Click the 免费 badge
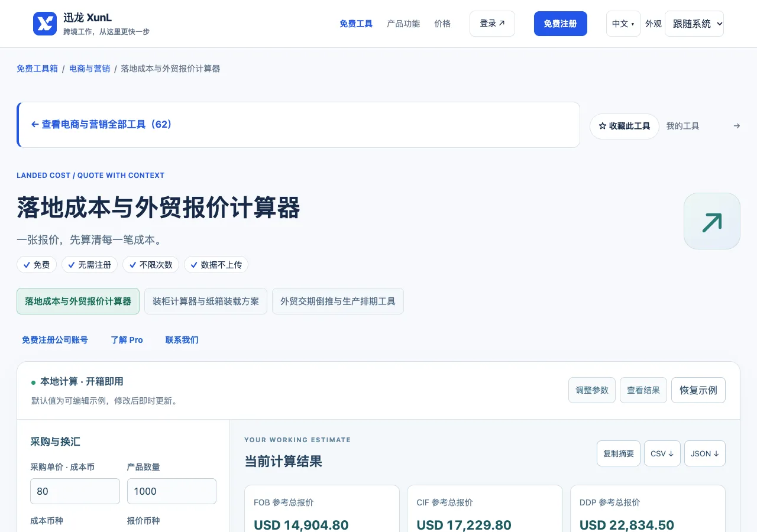Viewport: 757px width, 532px height. click(37, 265)
